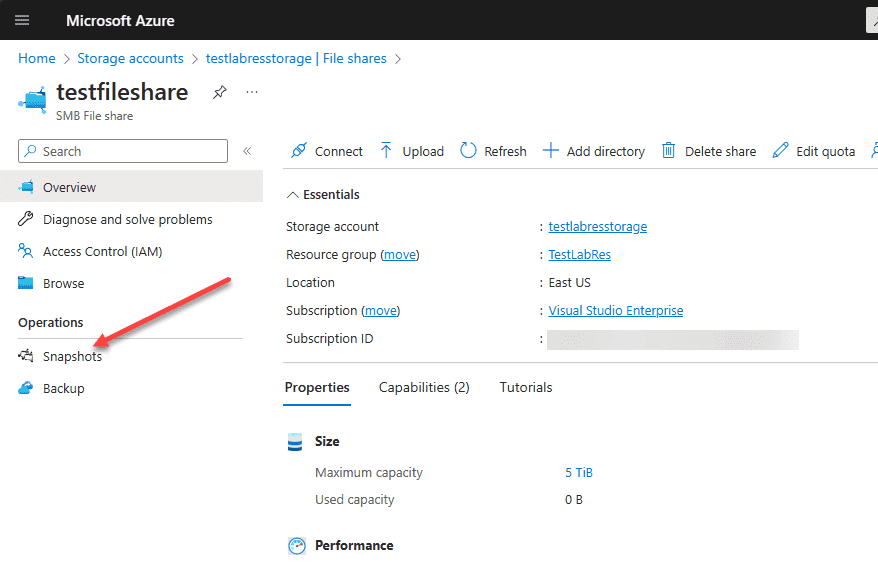Click the Upload toolbar label

423,151
